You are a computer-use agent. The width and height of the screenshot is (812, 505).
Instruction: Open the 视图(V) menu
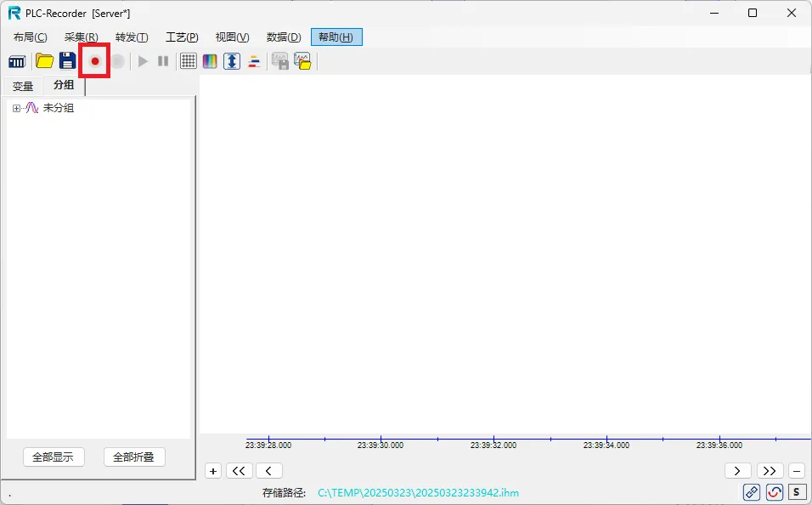pos(232,37)
